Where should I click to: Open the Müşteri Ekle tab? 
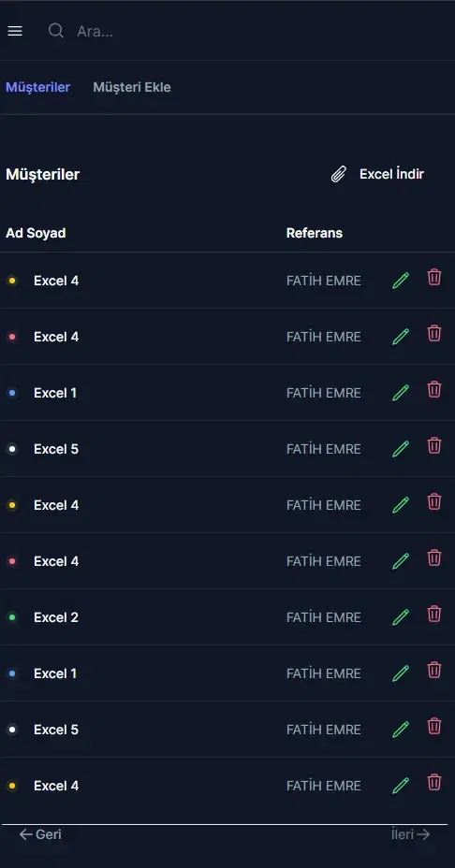(132, 87)
